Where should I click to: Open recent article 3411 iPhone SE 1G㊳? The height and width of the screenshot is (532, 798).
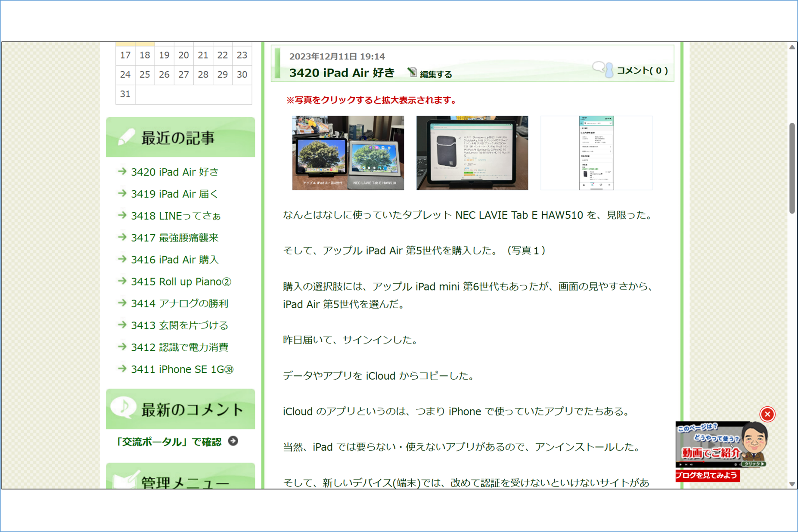pyautogui.click(x=182, y=369)
